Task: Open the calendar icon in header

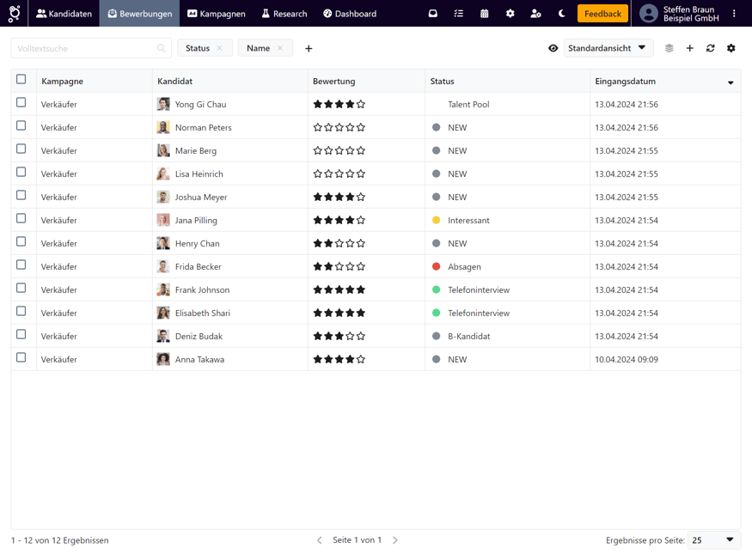Action: [x=485, y=14]
